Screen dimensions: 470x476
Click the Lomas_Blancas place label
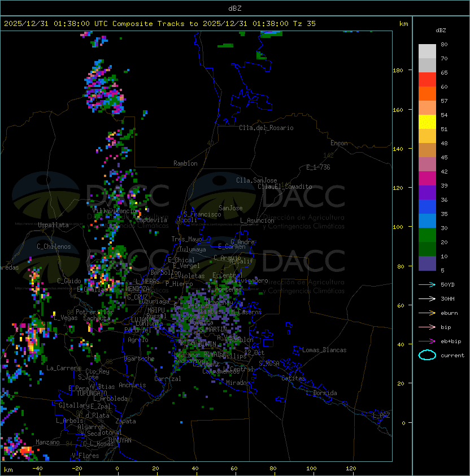pos(324,350)
